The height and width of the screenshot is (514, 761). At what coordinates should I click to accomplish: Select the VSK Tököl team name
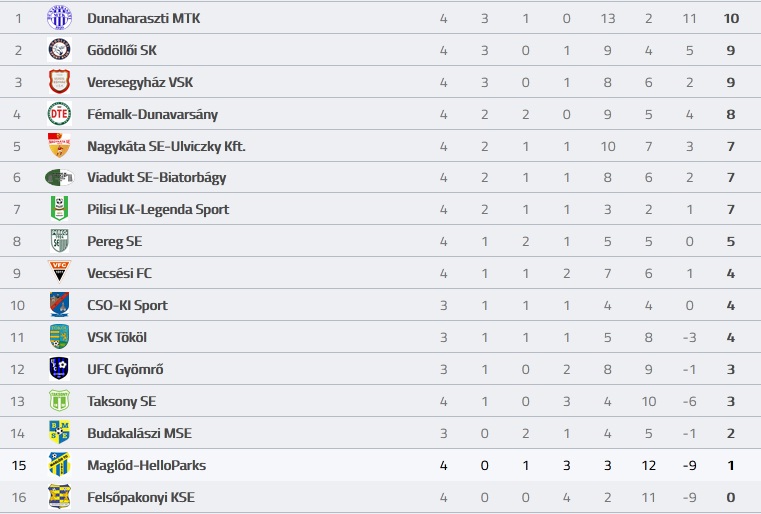(x=116, y=337)
